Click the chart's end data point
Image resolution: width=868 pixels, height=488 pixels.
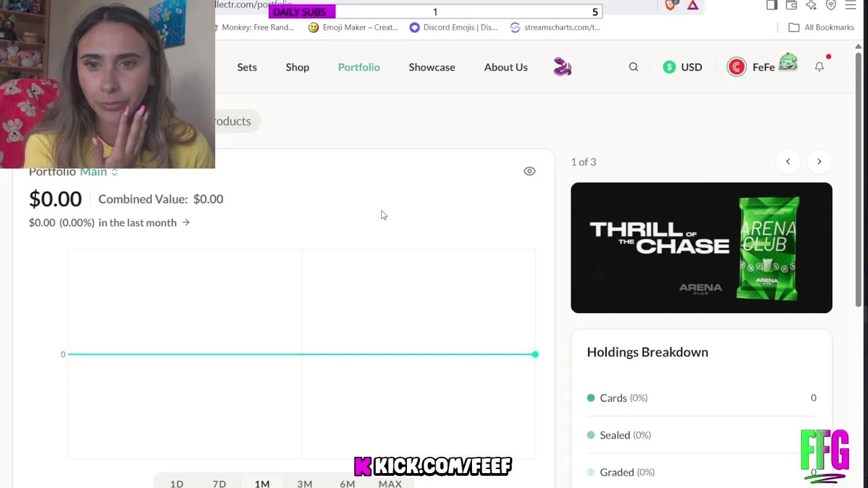click(x=535, y=354)
